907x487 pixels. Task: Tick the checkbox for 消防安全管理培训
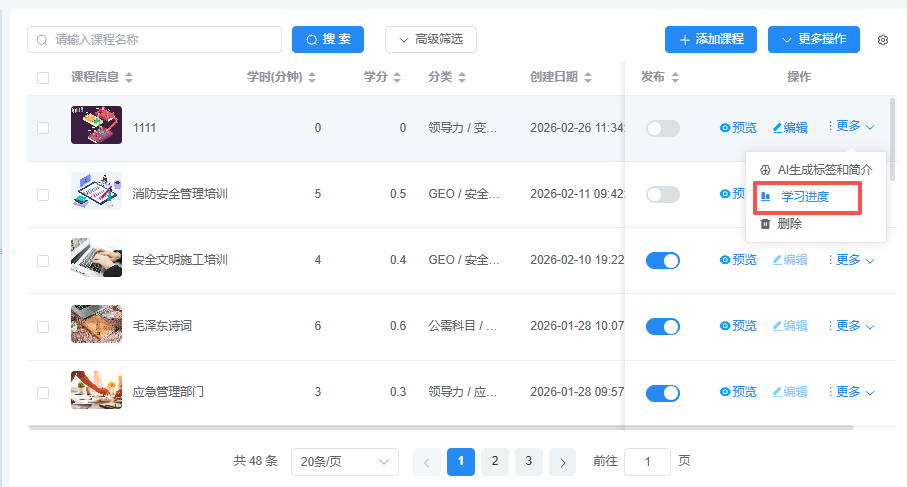click(43, 194)
